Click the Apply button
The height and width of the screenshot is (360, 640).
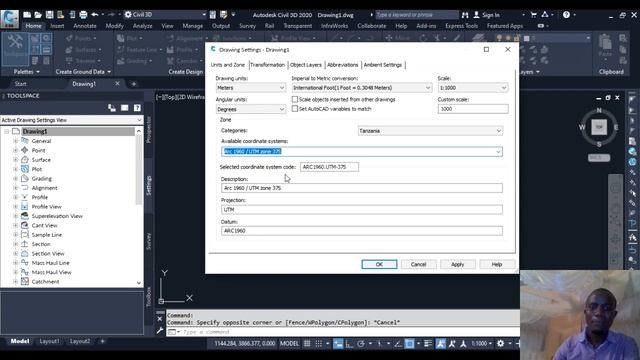(458, 264)
